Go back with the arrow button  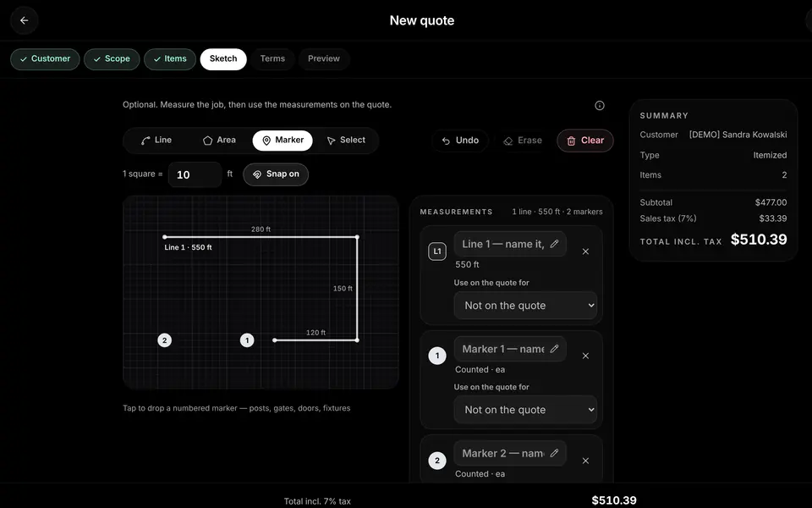(x=24, y=20)
